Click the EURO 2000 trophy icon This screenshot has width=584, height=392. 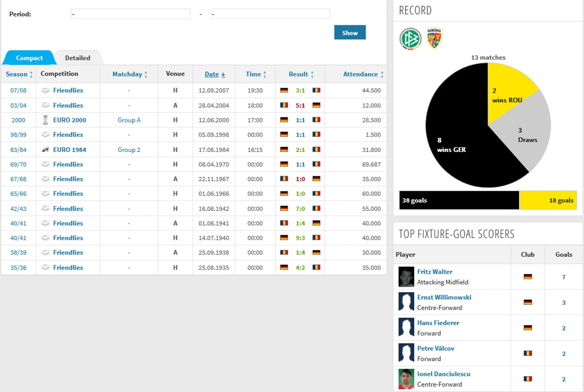coord(46,120)
